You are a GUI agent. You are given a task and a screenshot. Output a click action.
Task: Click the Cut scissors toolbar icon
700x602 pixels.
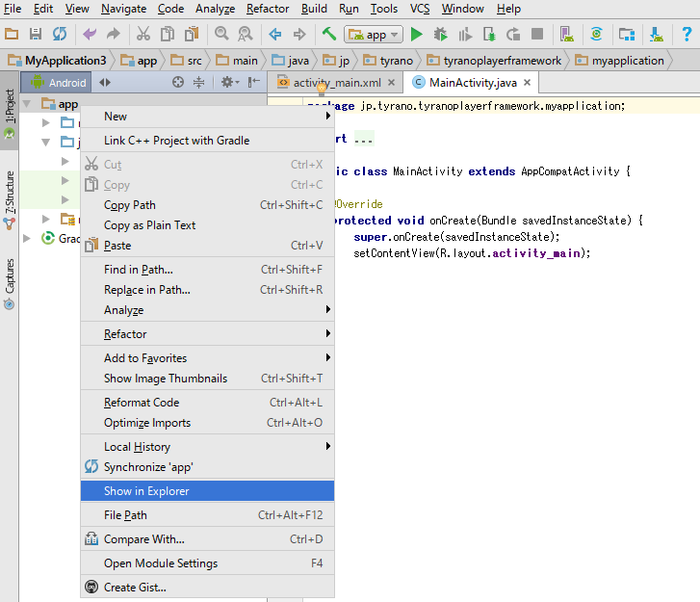143,34
